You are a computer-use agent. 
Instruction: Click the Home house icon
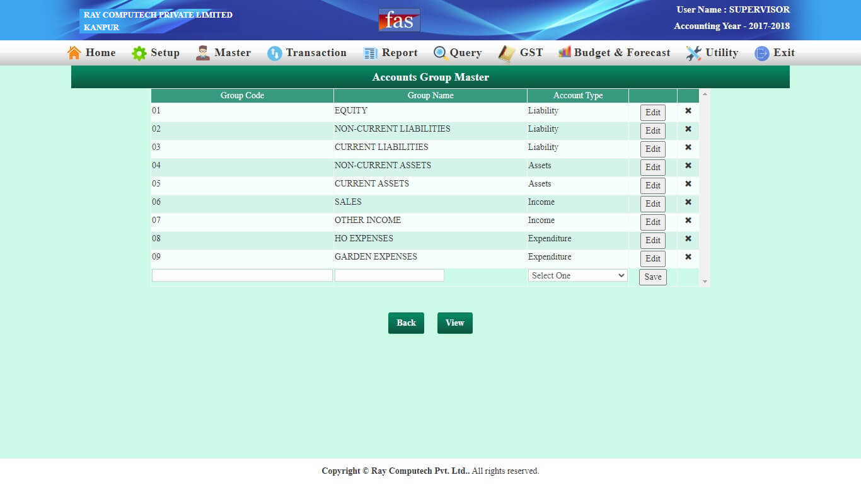(74, 53)
